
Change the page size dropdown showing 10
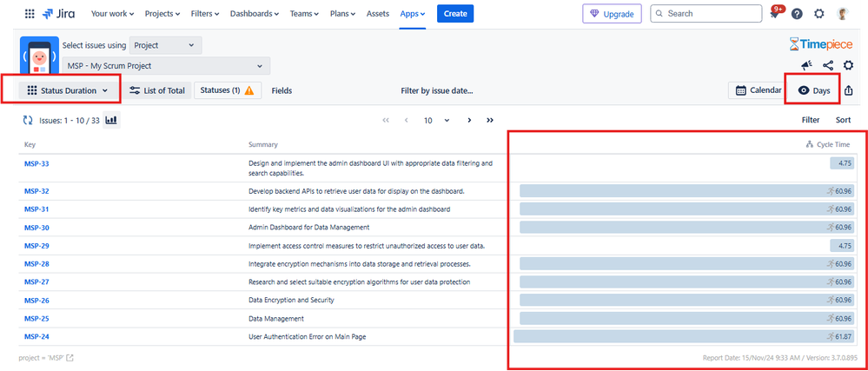coord(437,120)
